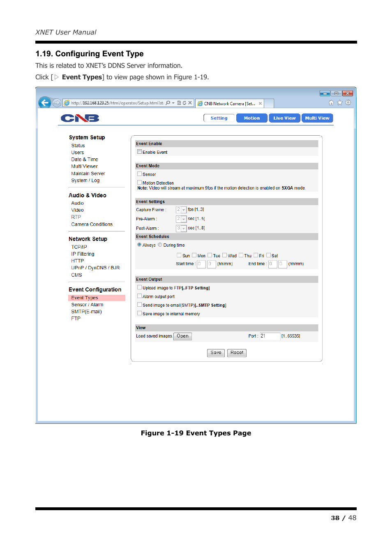Open Audio settings under Audio & Video
This screenshot has height=555, width=392.
tap(77, 203)
